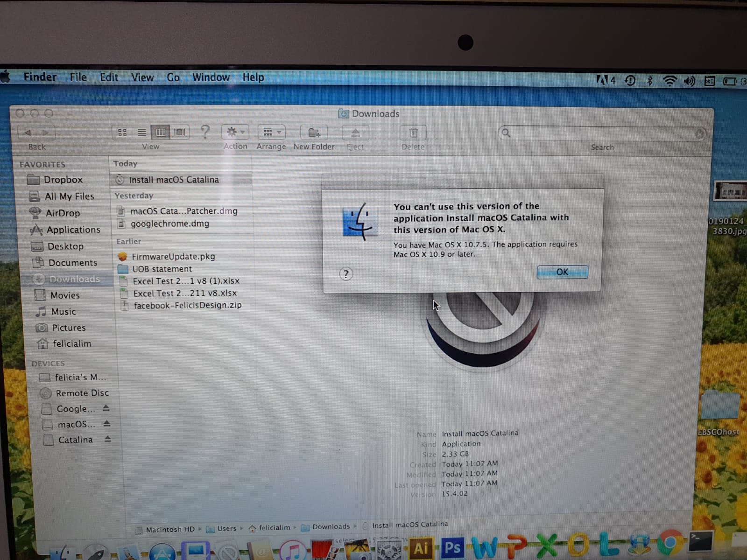Clear the Finder search field
Screen dimensions: 747x560
click(699, 134)
